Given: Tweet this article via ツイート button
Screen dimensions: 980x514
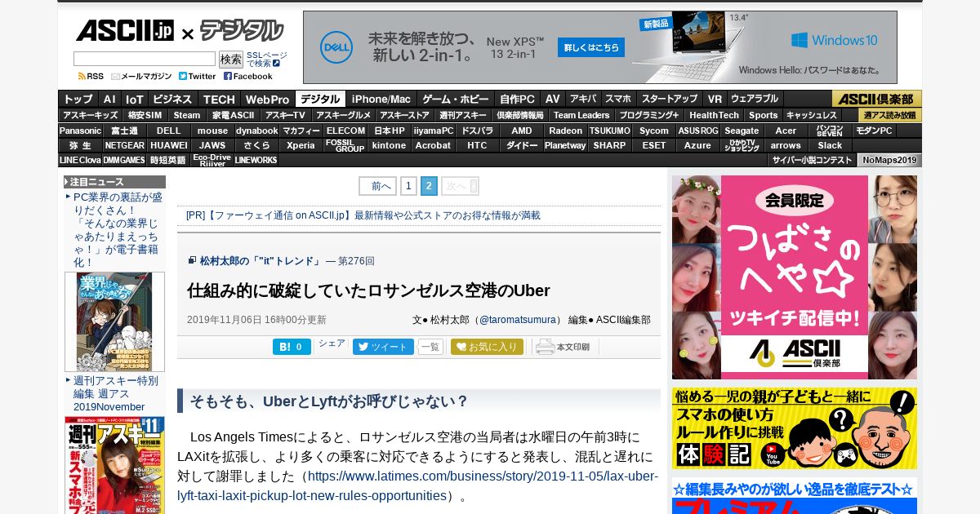Looking at the screenshot, I should point(383,347).
